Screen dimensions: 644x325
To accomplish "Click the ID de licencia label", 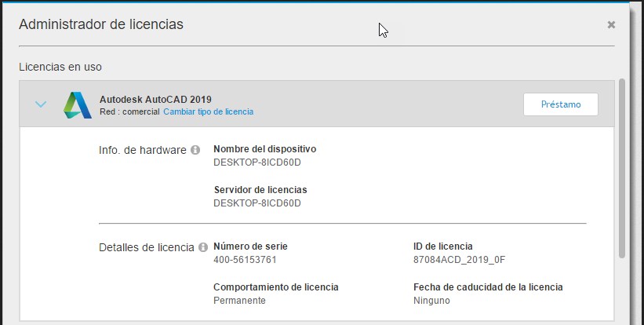I will point(443,246).
